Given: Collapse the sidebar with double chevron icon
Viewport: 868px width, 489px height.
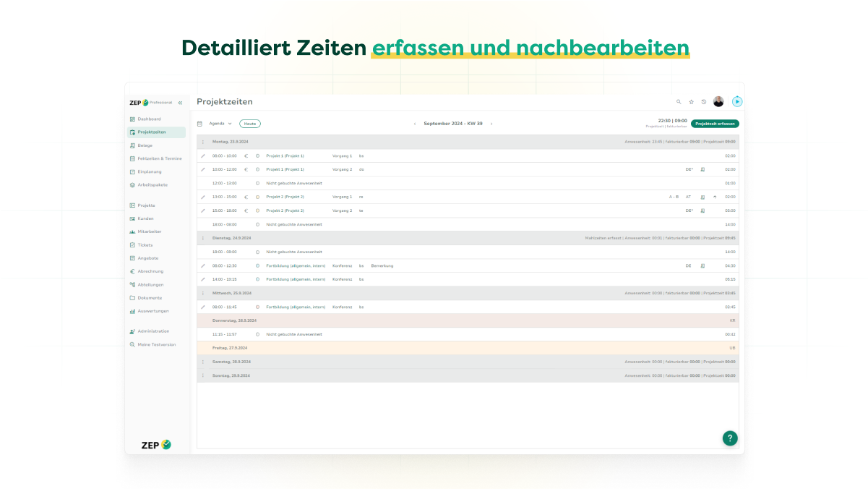Looking at the screenshot, I should (x=180, y=103).
